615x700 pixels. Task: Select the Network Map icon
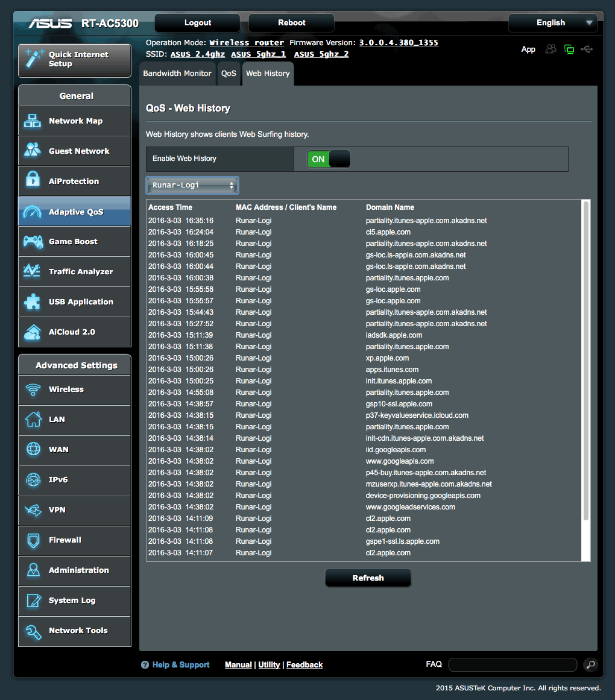[34, 121]
